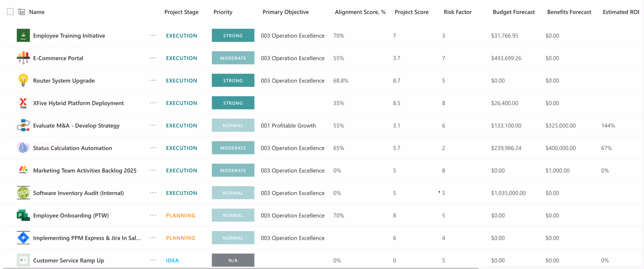Click the Software Inventory Audit badge icon
This screenshot has width=644, height=269.
click(x=23, y=193)
